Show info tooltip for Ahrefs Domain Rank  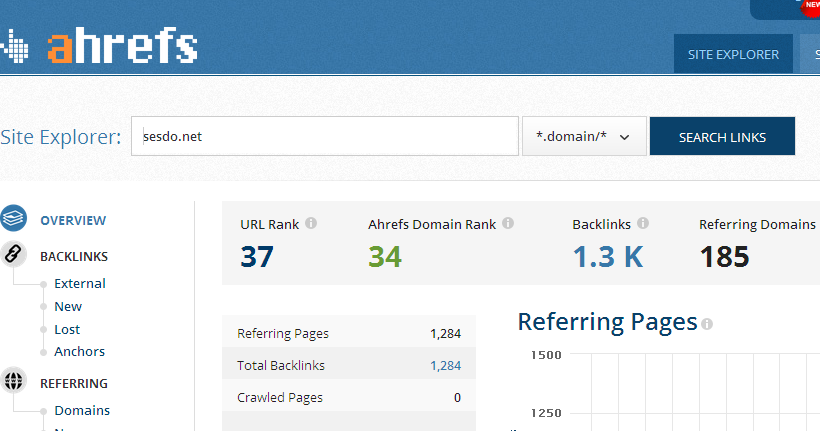coord(508,223)
